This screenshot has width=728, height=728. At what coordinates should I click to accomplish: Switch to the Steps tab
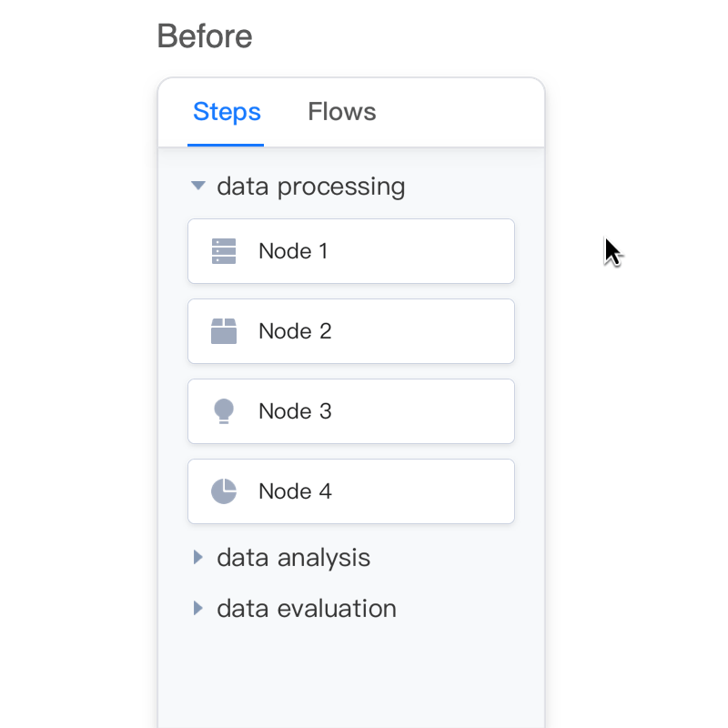[227, 112]
